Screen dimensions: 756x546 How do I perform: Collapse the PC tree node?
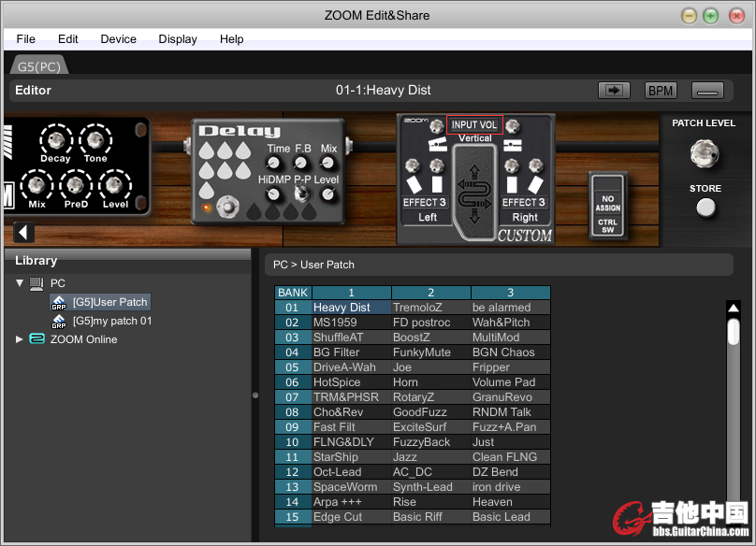[20, 283]
